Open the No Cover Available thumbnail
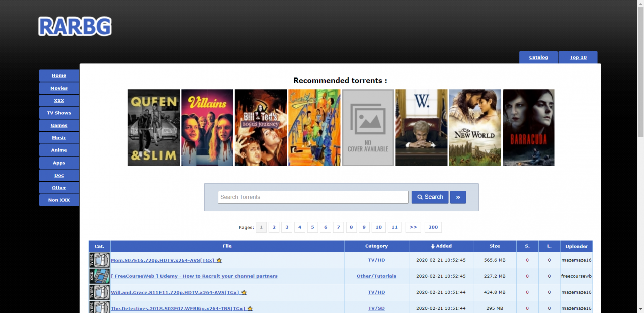Viewport: 644px width, 313px height. pyautogui.click(x=368, y=127)
